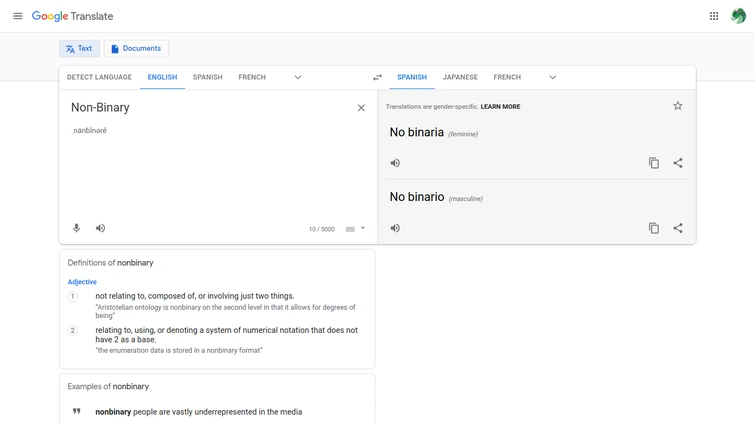755x424 pixels.
Task: Open the virtual keyboard icon
Action: click(350, 229)
